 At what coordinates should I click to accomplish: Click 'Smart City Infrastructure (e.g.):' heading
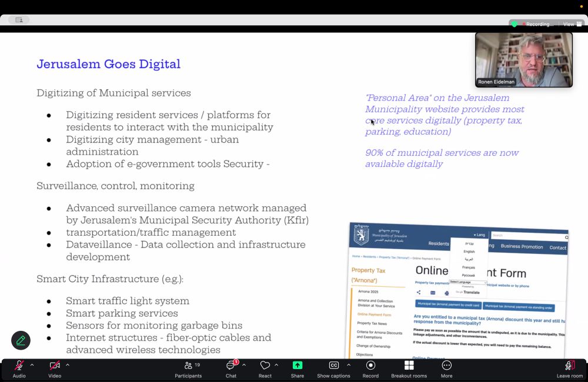[x=110, y=279]
